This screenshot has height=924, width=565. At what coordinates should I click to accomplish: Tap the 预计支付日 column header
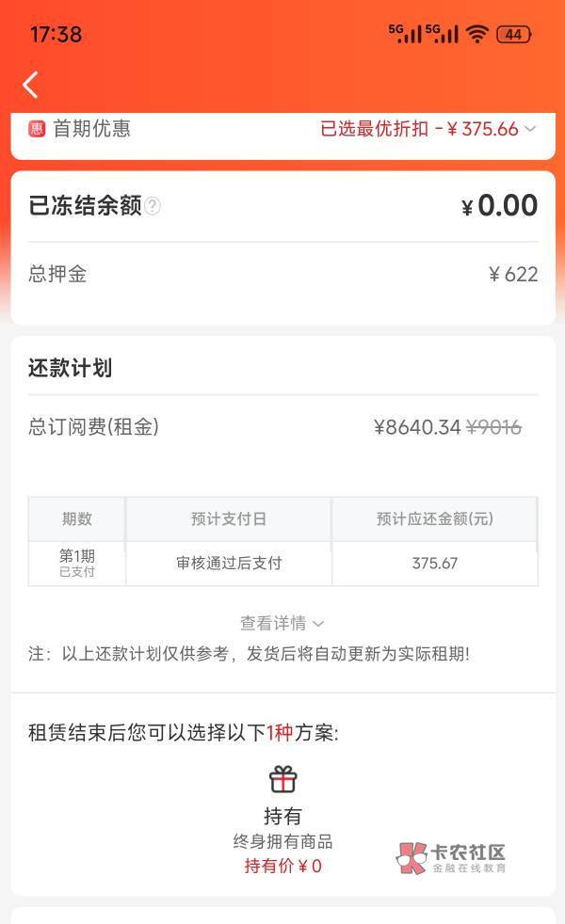(229, 518)
